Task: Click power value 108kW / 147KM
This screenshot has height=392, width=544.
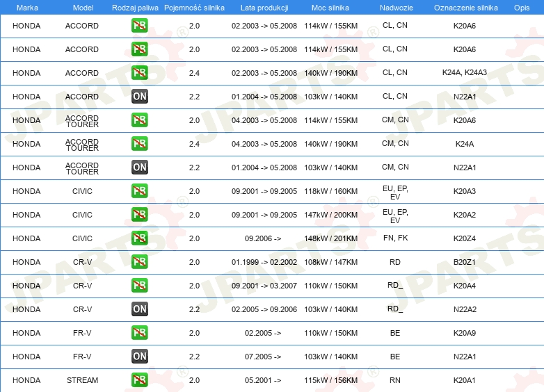Action: (x=330, y=262)
